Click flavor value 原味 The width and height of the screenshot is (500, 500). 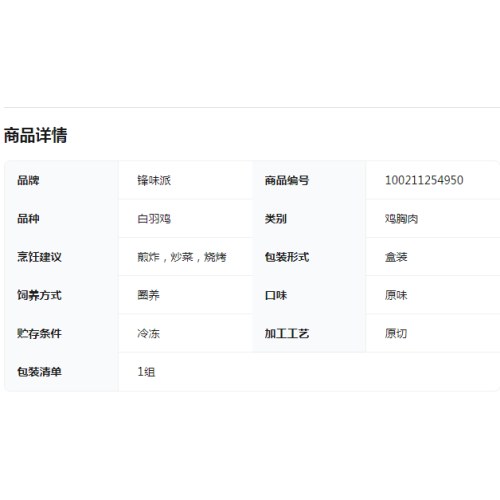pyautogui.click(x=396, y=295)
